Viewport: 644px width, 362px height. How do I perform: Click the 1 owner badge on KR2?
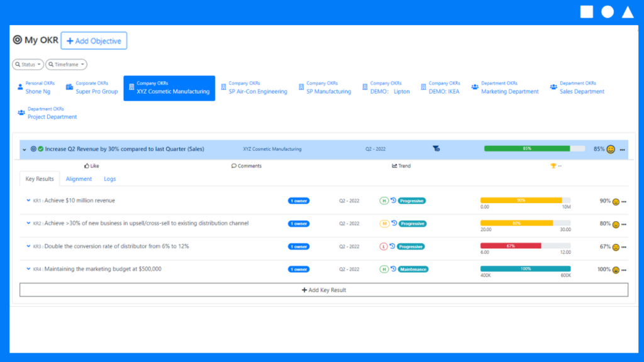pos(299,224)
